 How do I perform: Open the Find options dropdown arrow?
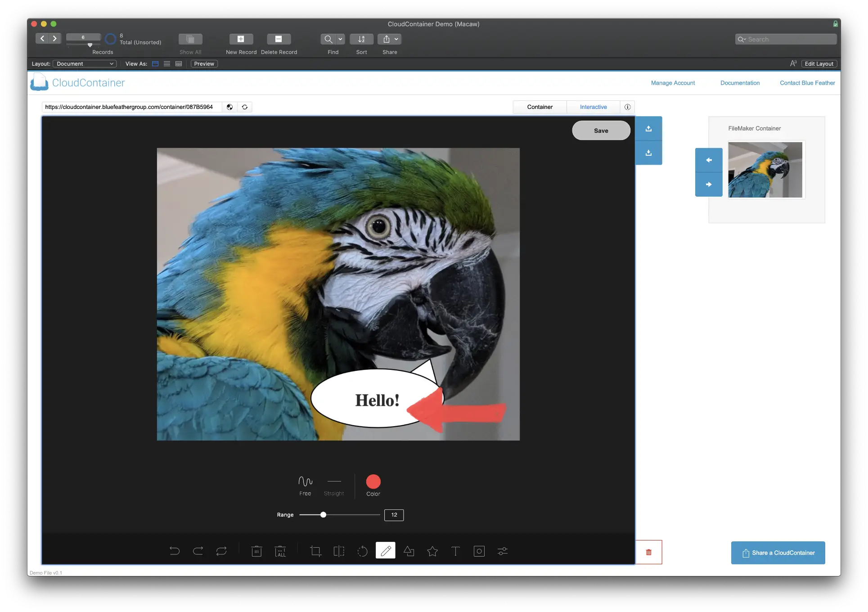[340, 39]
